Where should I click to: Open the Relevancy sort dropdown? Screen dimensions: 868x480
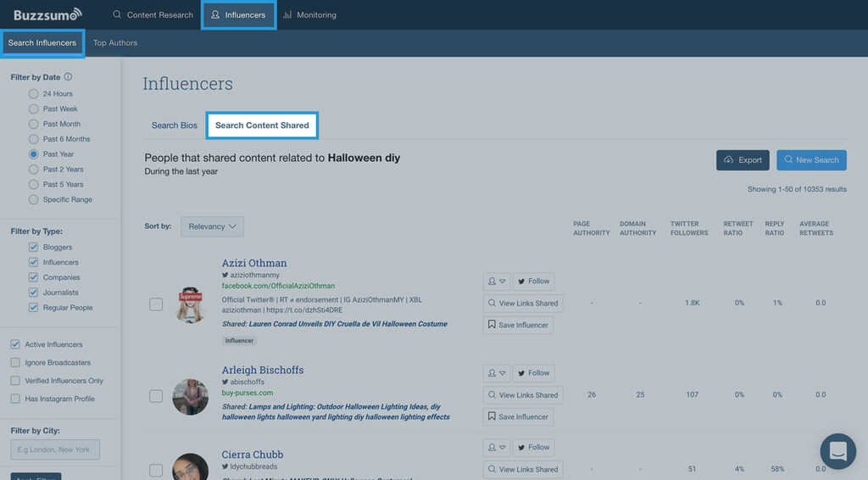tap(212, 226)
